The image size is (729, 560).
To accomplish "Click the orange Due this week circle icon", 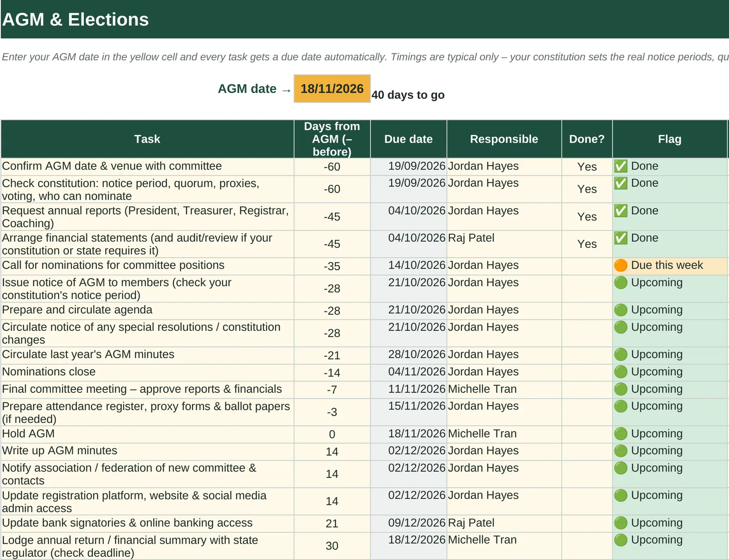I will coord(621,265).
